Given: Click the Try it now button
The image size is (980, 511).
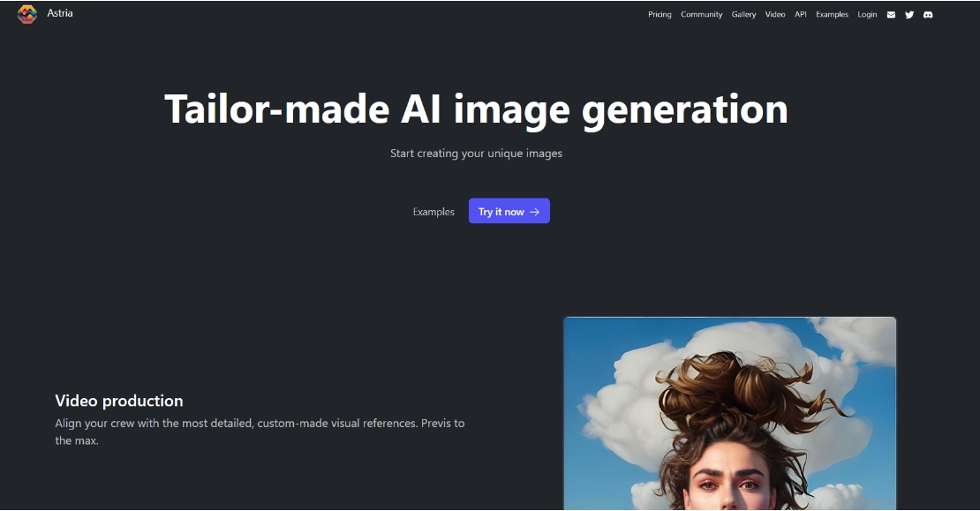Looking at the screenshot, I should tap(509, 211).
